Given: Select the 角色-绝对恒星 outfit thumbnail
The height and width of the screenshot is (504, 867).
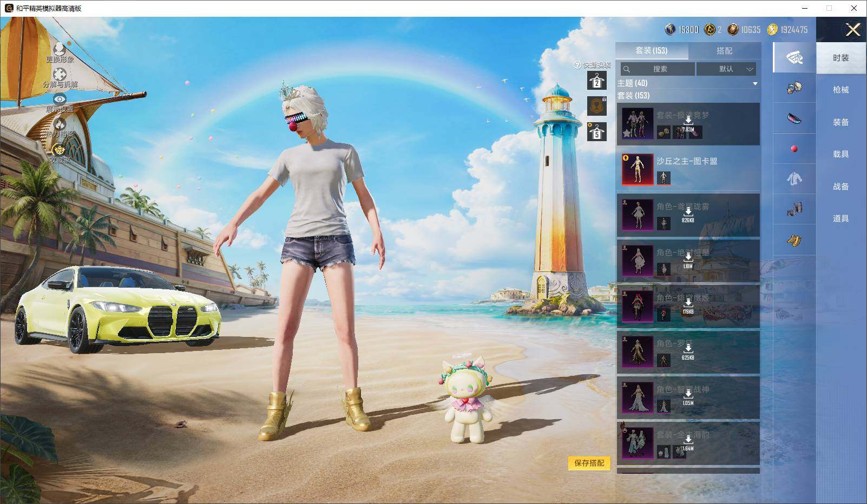Looking at the screenshot, I should tap(638, 261).
